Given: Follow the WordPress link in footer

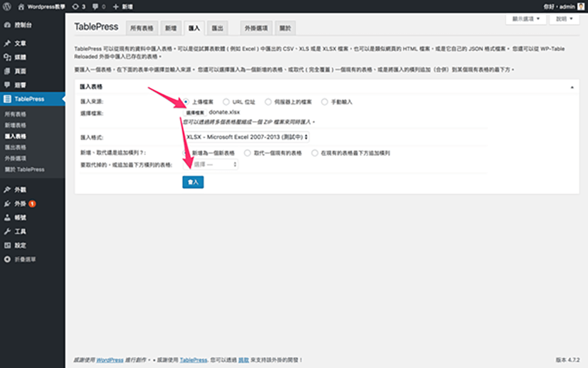Looking at the screenshot, I should tap(109, 360).
